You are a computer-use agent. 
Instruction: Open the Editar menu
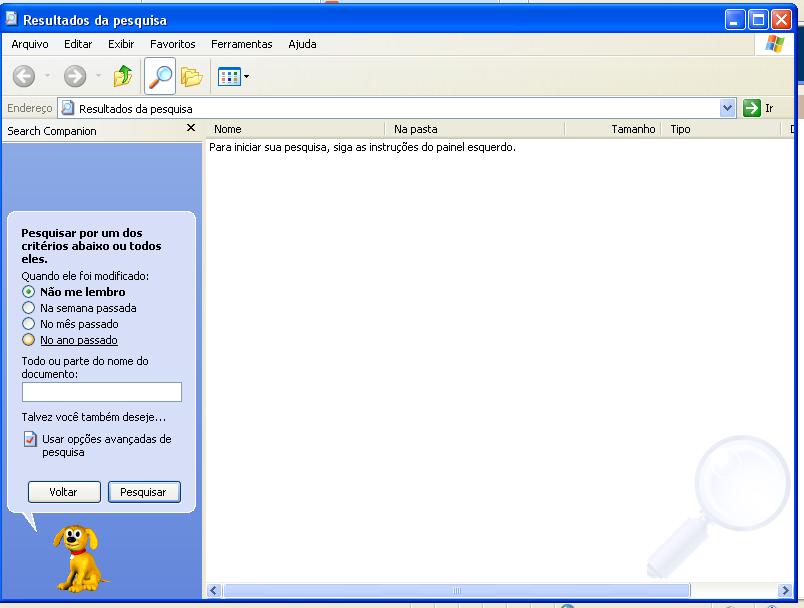click(x=78, y=44)
